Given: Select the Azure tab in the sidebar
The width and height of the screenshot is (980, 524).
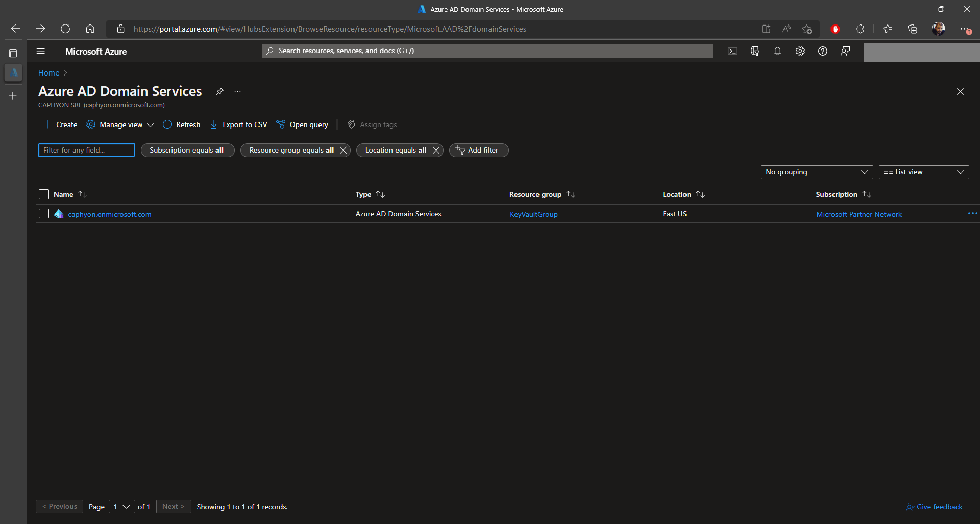Looking at the screenshot, I should [x=13, y=72].
